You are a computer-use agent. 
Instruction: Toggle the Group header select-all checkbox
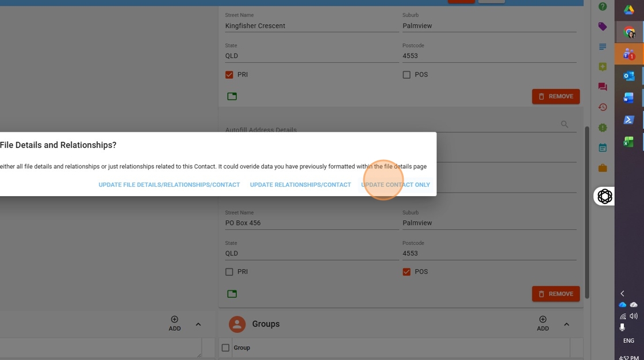225,348
